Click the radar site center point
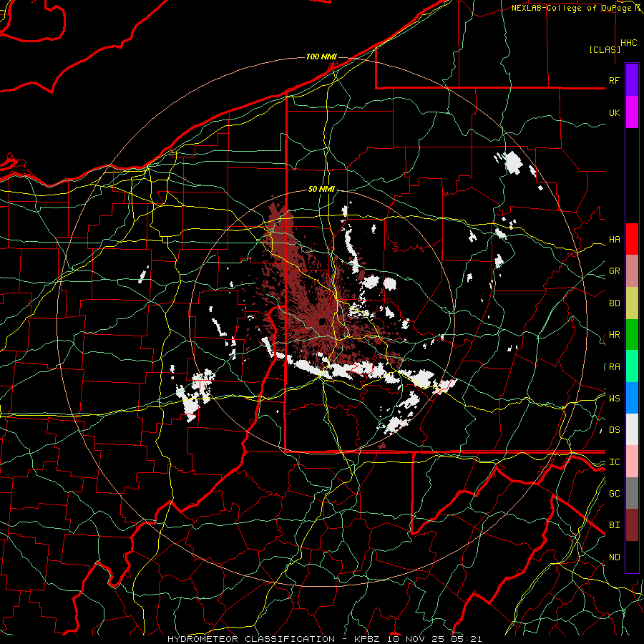This screenshot has width=644, height=644. click(x=323, y=321)
